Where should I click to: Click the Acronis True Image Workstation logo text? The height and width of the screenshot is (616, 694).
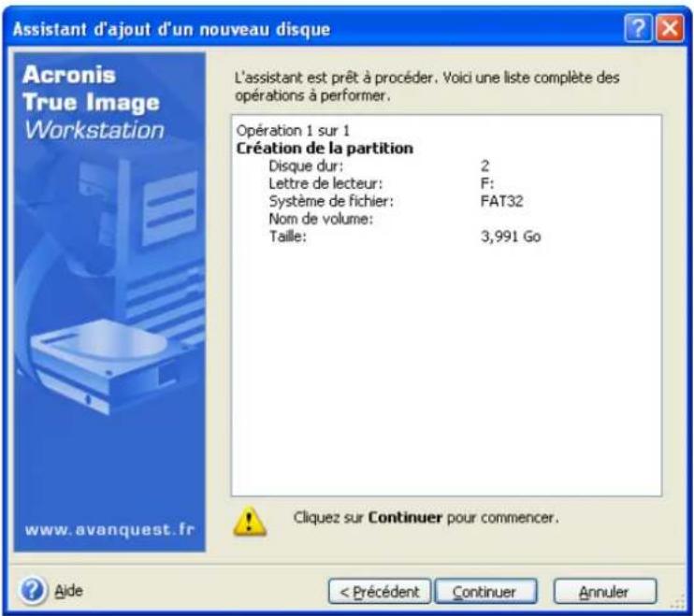93,103
